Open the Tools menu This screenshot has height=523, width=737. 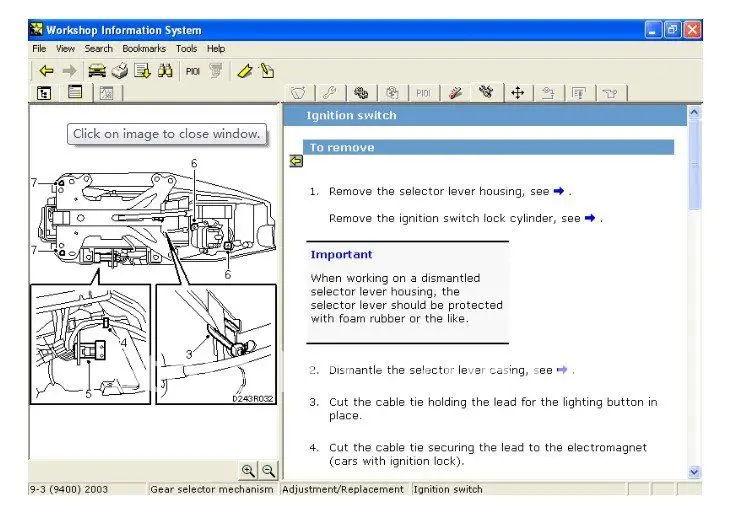[187, 48]
